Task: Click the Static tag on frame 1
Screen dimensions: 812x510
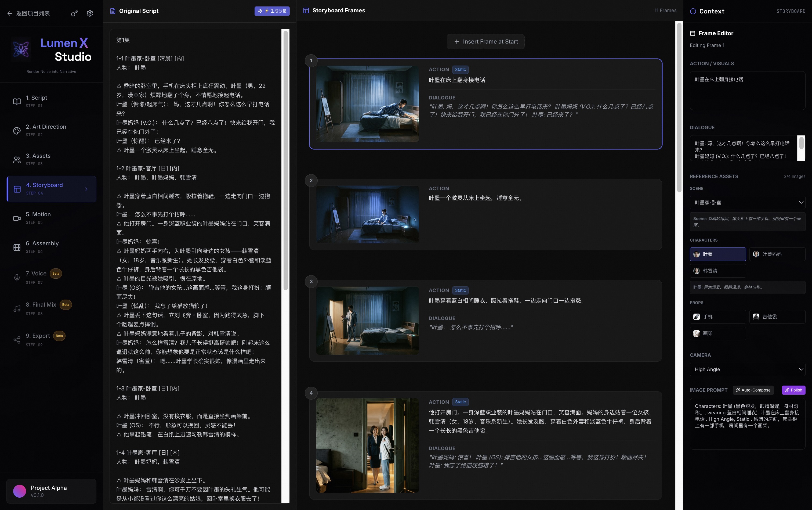Action: pos(461,70)
